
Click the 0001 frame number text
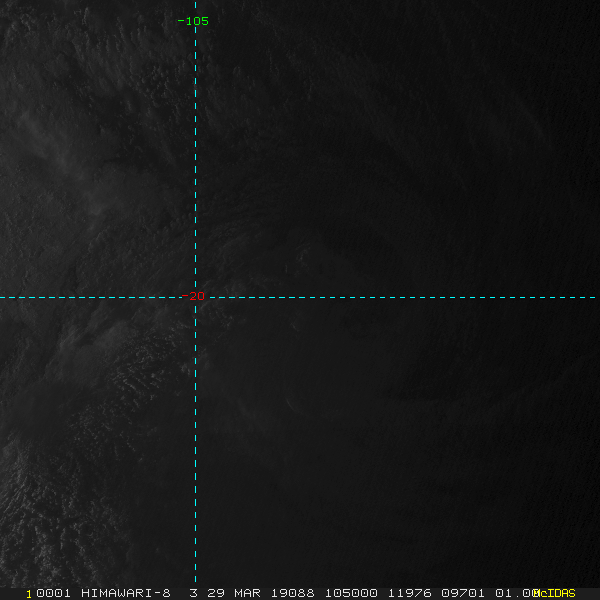click(54, 593)
